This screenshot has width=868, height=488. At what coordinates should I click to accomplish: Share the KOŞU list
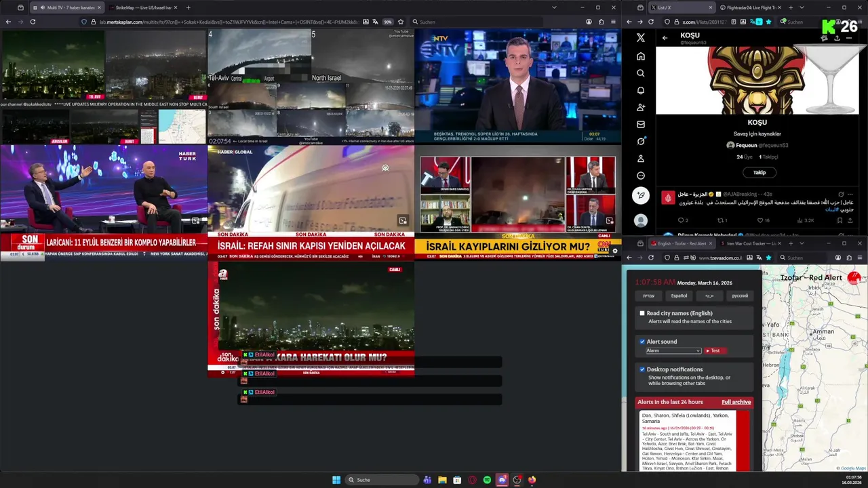pyautogui.click(x=837, y=38)
